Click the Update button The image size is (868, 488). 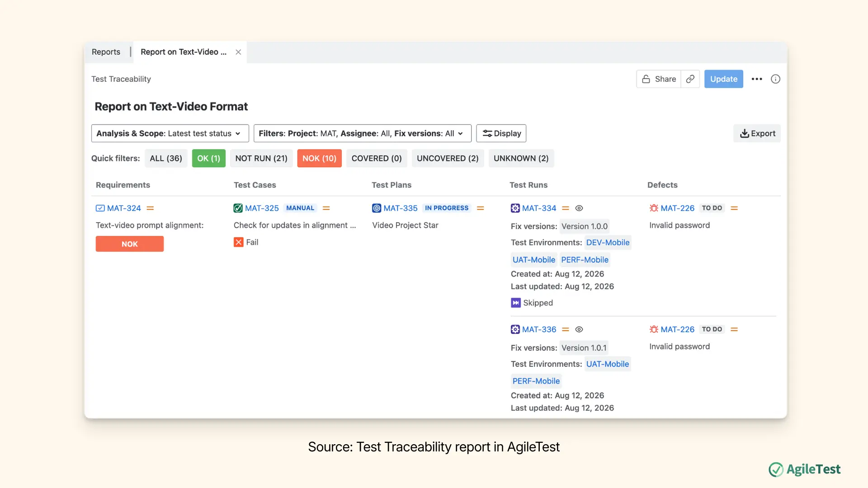723,79
